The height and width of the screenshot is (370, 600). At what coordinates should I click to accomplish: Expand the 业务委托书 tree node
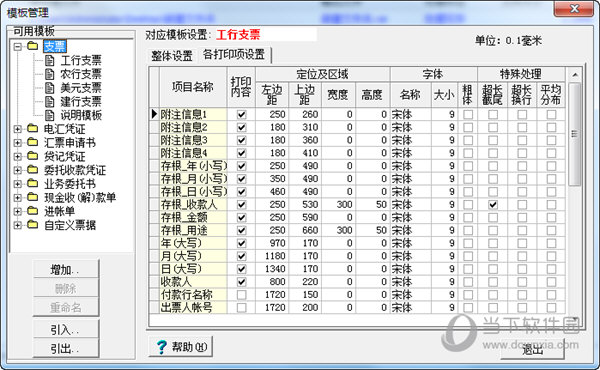(18, 184)
